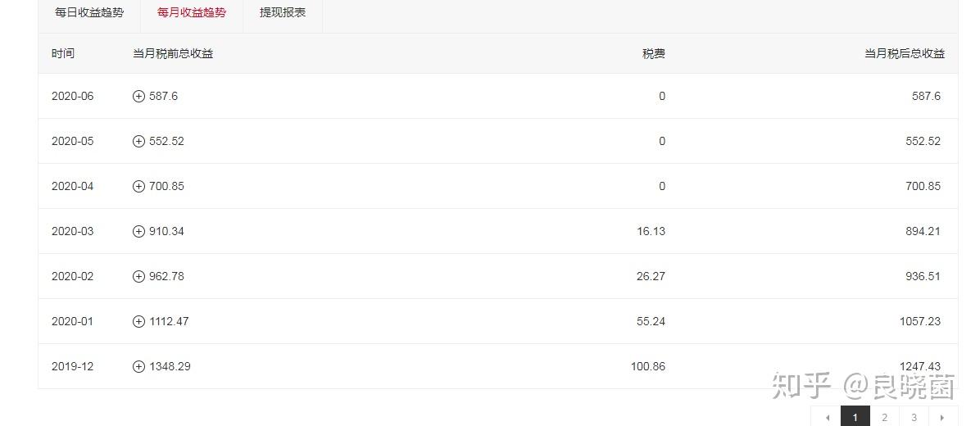
Task: Click plus icon beside 1348.29
Action: (138, 366)
